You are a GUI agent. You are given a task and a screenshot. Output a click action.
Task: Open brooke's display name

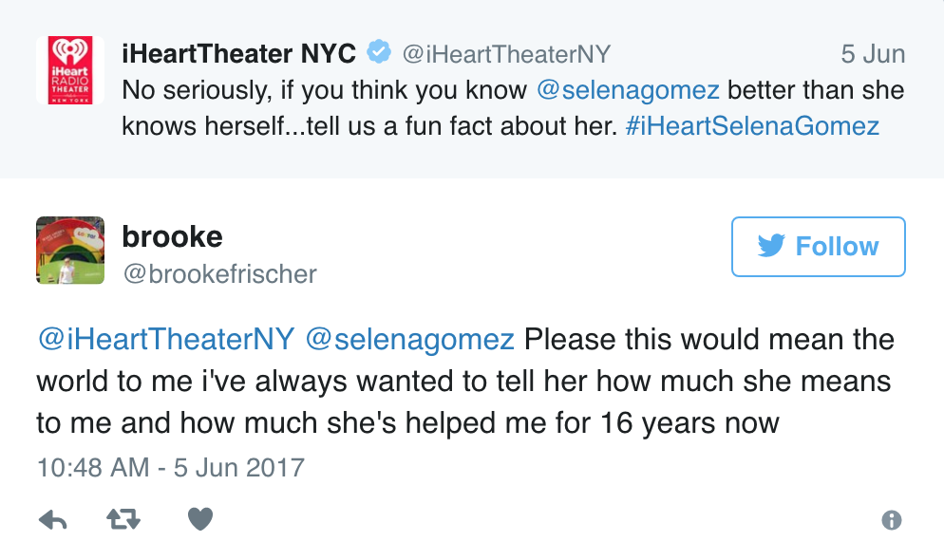point(172,235)
